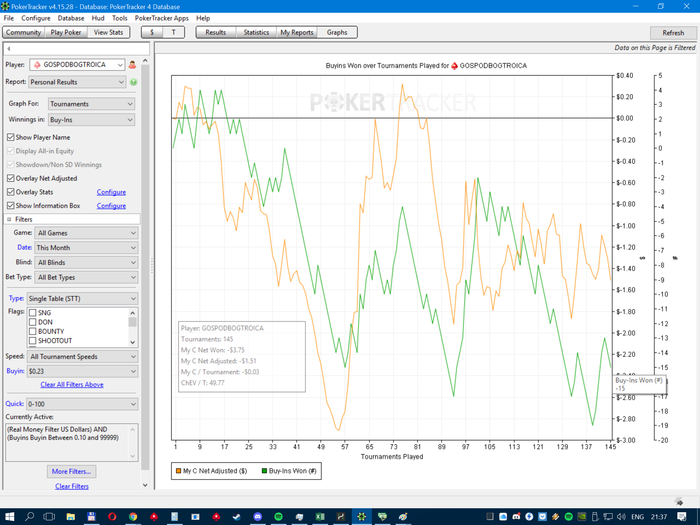700x525 pixels.
Task: Open the Speed filter dropdown
Action: [82, 357]
